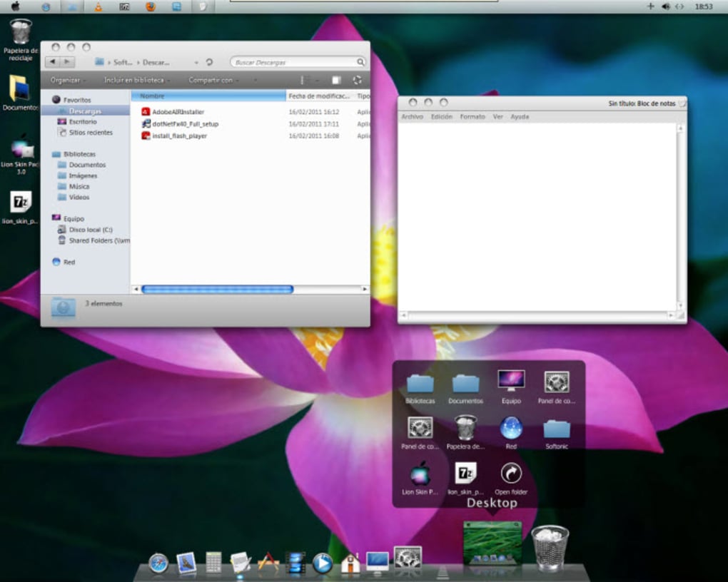Viewport: 728px width, 582px height.
Task: Open the Formato menu in Bloc de notas
Action: [x=472, y=116]
